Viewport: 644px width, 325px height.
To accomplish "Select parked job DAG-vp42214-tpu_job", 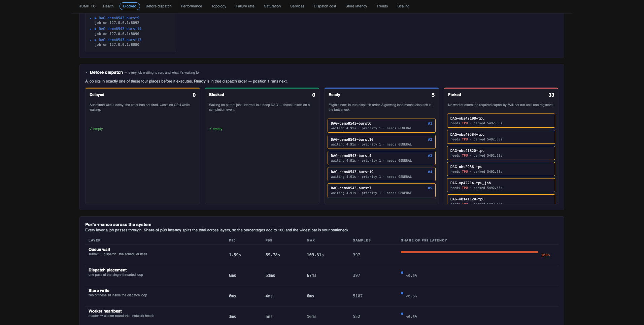I will tap(501, 185).
